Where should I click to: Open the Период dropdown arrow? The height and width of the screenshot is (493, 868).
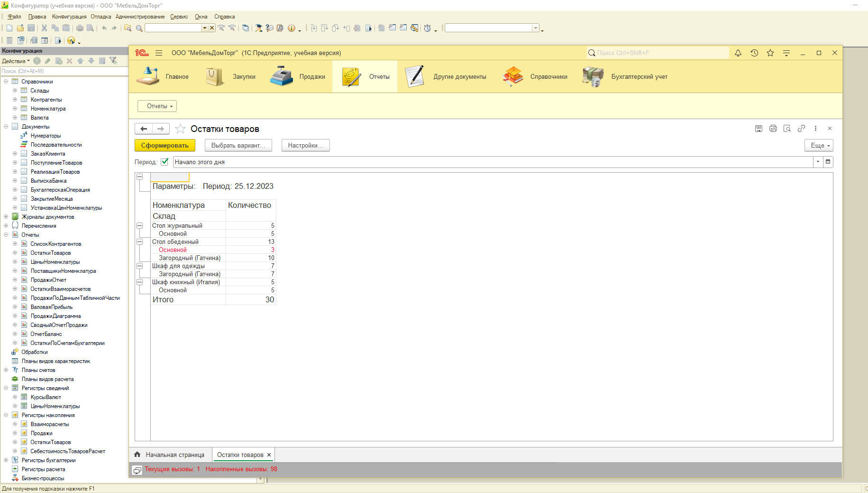(x=818, y=162)
